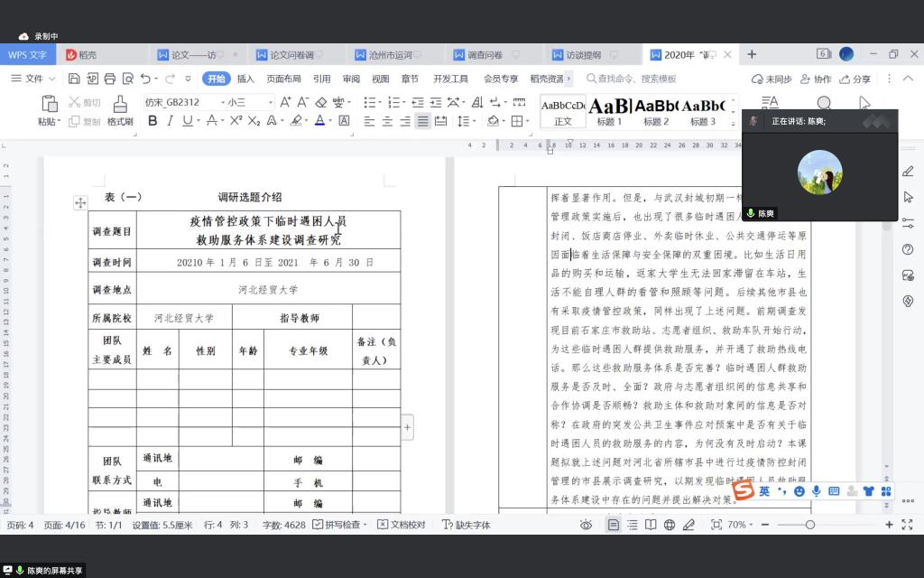Switch to page layout view in status bar
Viewport: 924px width, 578px height.
614,525
